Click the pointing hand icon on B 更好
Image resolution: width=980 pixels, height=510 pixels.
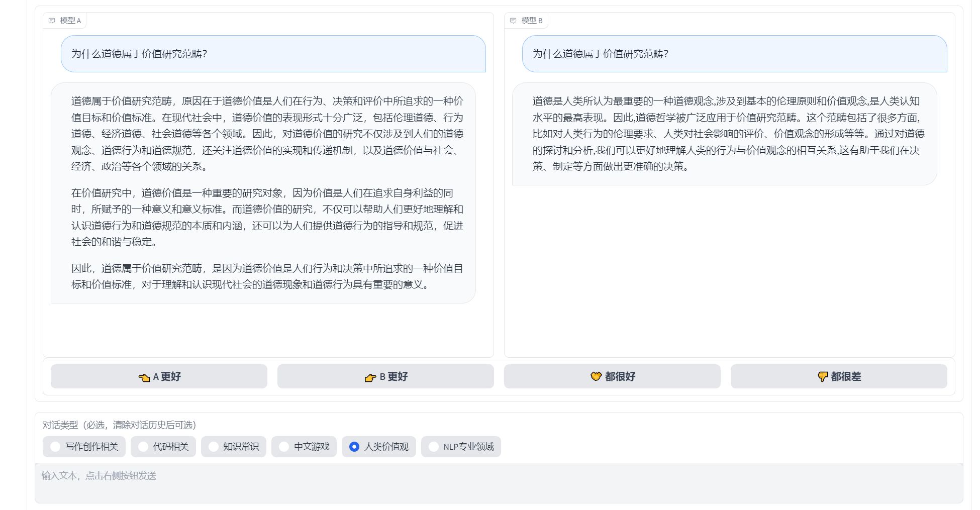click(371, 377)
